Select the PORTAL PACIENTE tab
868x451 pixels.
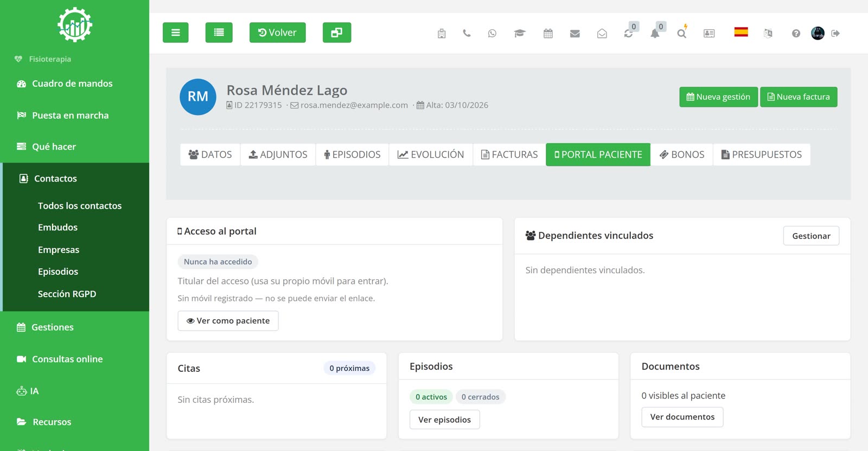[598, 154]
